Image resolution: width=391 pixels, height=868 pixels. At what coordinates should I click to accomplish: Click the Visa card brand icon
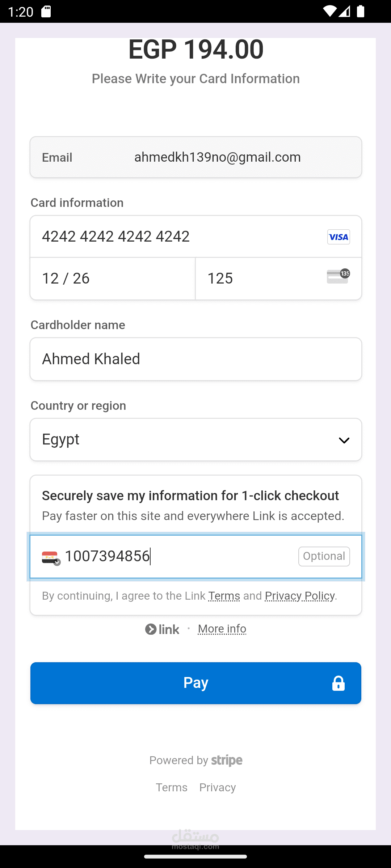pyautogui.click(x=339, y=237)
